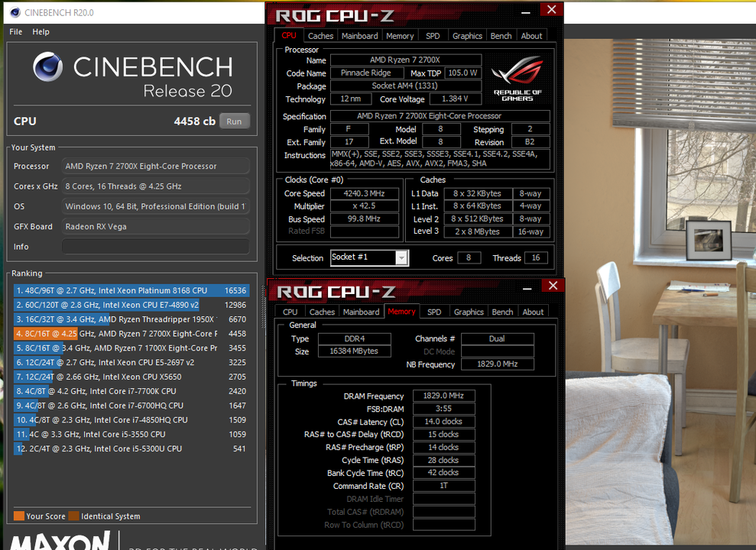
Task: Click the CPU name AMD Ryzen 7 2700X
Action: pos(405,60)
